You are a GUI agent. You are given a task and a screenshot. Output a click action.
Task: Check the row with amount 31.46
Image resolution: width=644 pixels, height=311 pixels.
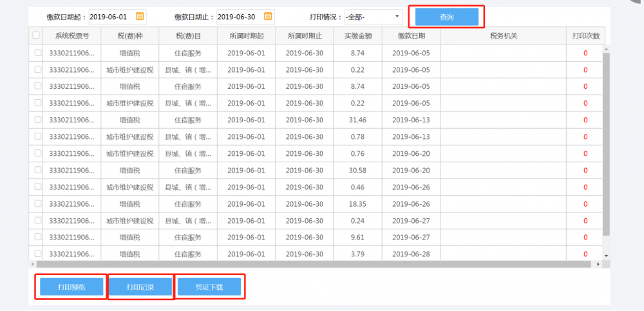pyautogui.click(x=38, y=120)
